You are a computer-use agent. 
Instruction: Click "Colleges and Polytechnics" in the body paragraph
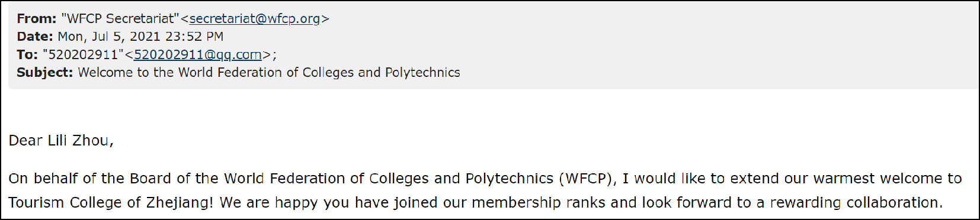coord(461,179)
